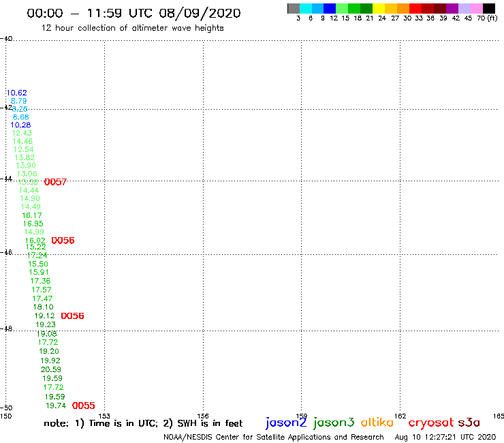Select the yellow swatch in the wave-height scale
Viewport: 504px width, 443px height.
coord(379,8)
